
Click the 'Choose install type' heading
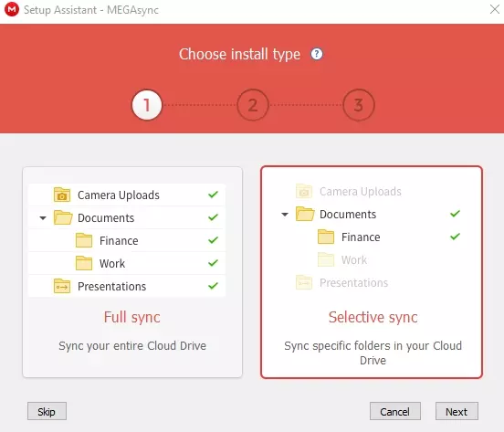(239, 54)
